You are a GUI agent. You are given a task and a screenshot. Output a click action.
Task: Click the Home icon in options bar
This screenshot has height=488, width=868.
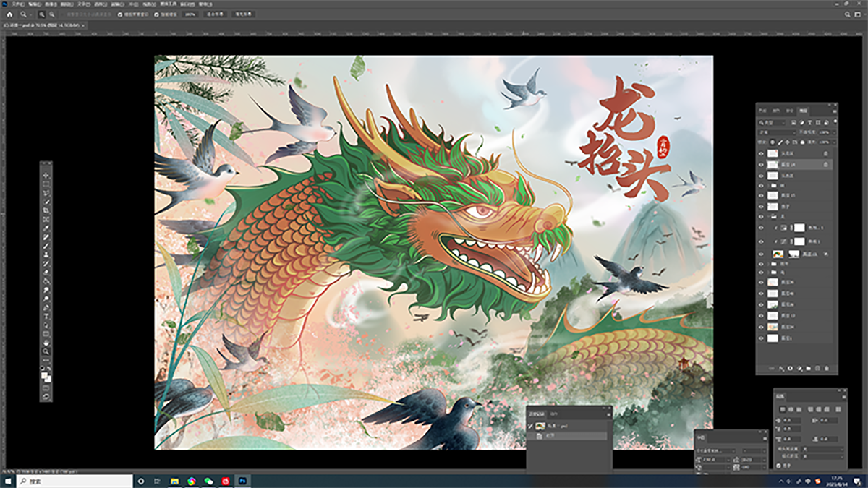[x=9, y=14]
